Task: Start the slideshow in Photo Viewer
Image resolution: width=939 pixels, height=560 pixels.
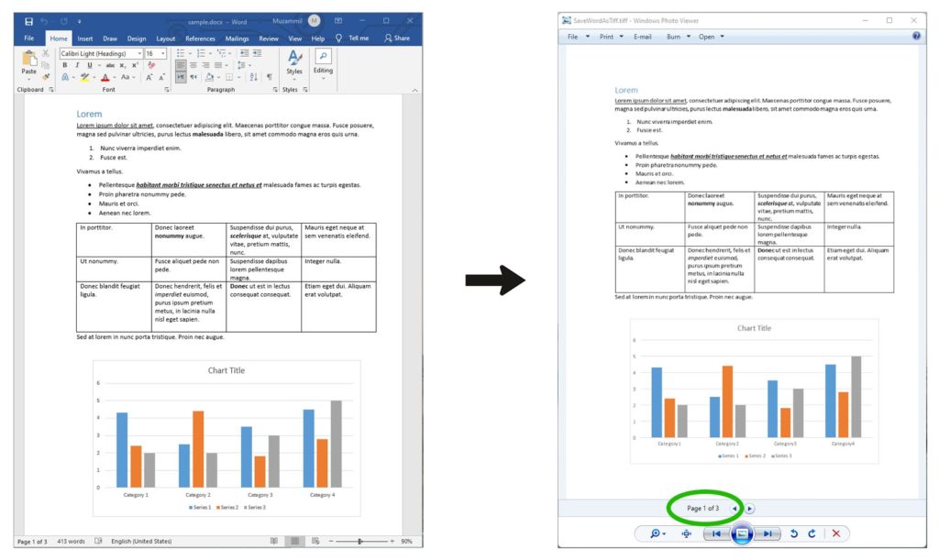Action: [x=741, y=533]
